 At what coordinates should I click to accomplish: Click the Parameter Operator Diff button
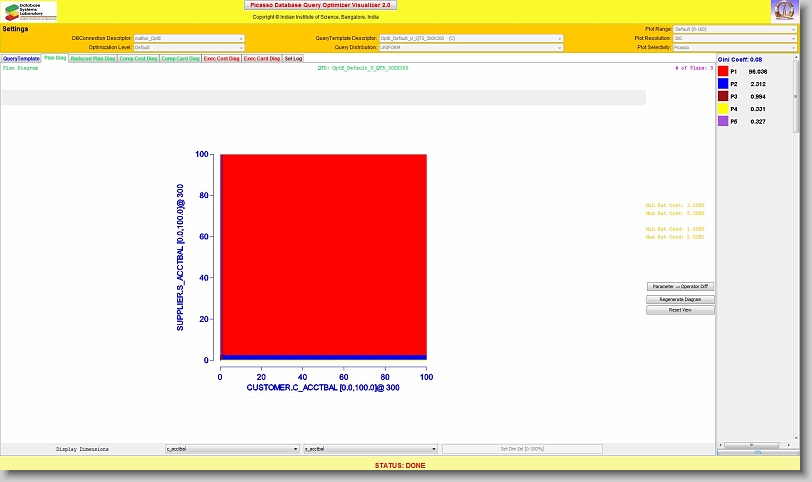680,287
